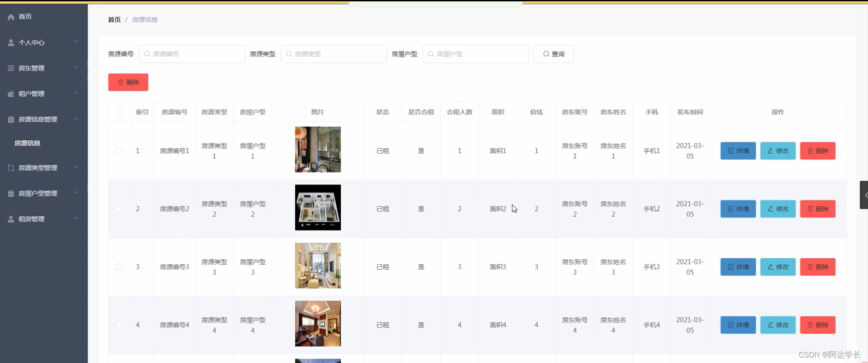Screen dimensions: 868x363
Task: Expand the 租房管理 menu chevron
Action: [76, 218]
